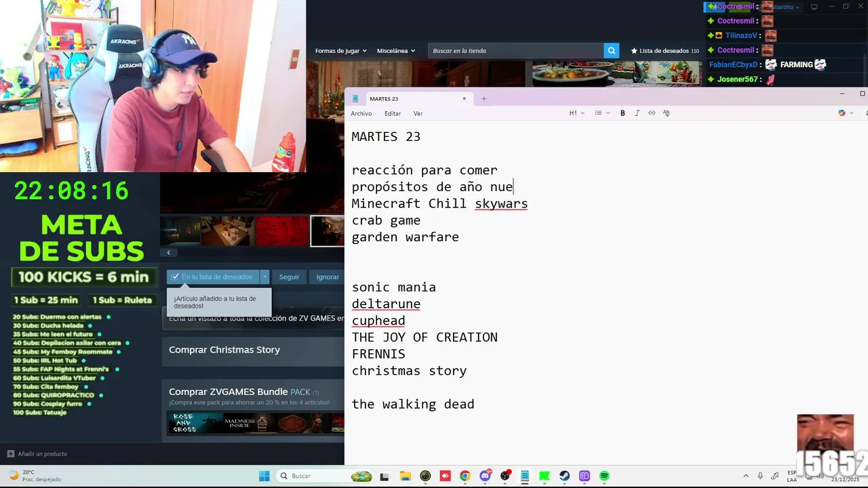Click the 'christmas story' line in Notepad
The image size is (868, 488).
tap(409, 371)
